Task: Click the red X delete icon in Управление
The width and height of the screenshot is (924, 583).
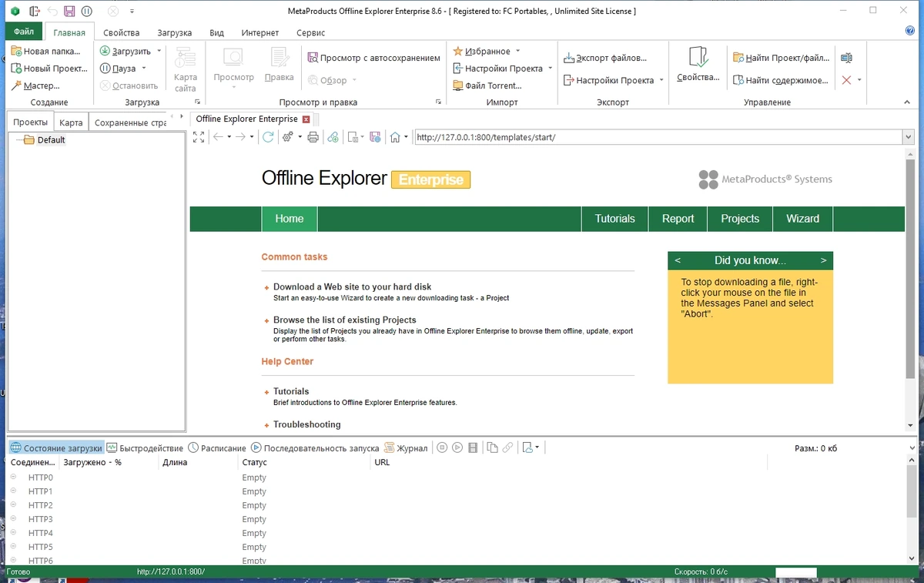Action: coord(847,80)
